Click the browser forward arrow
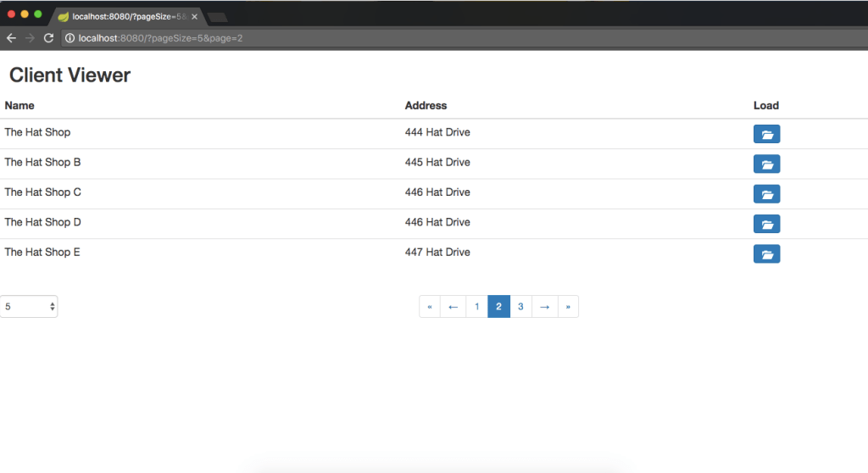The width and height of the screenshot is (868, 473). (30, 38)
